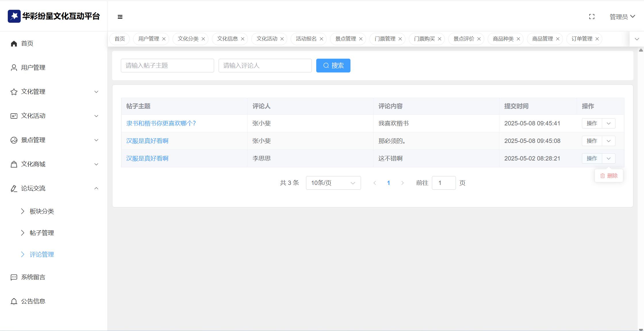Click the next page arrow in pagination
Screen dimensions: 644x331
pos(402,183)
